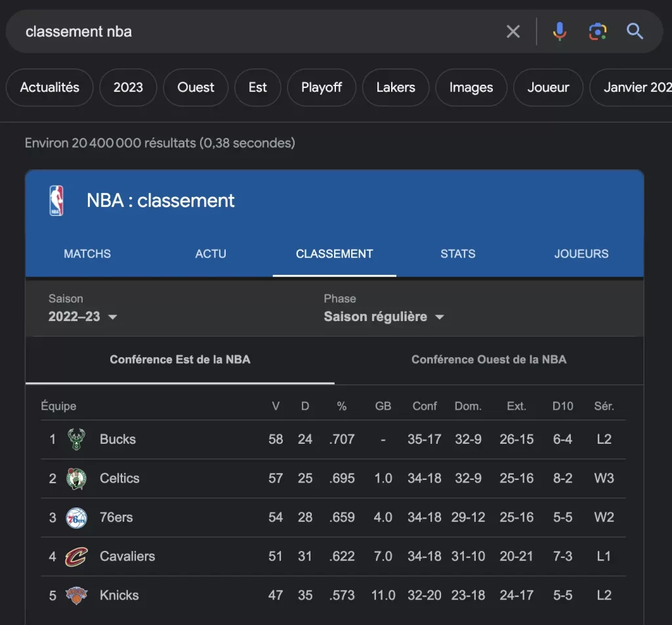Image resolution: width=672 pixels, height=625 pixels.
Task: Click the Bucks team logo
Action: pos(76,439)
